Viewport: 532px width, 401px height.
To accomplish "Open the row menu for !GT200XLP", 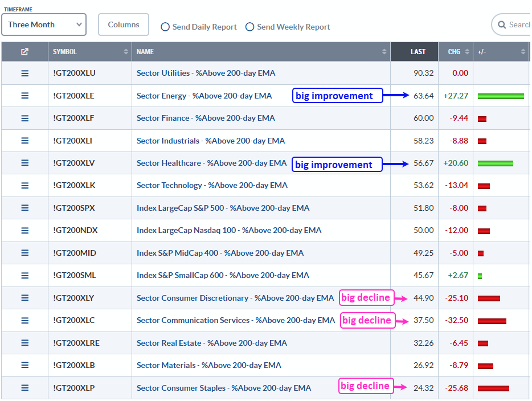I will coord(24,388).
